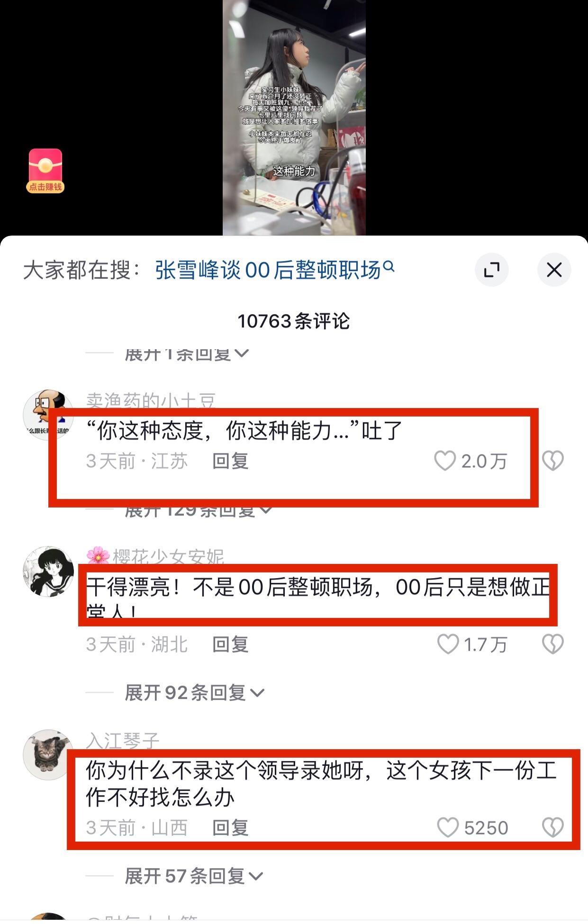The height and width of the screenshot is (924, 588).
Task: Open 入江琴子's cat avatar
Action: click(48, 754)
